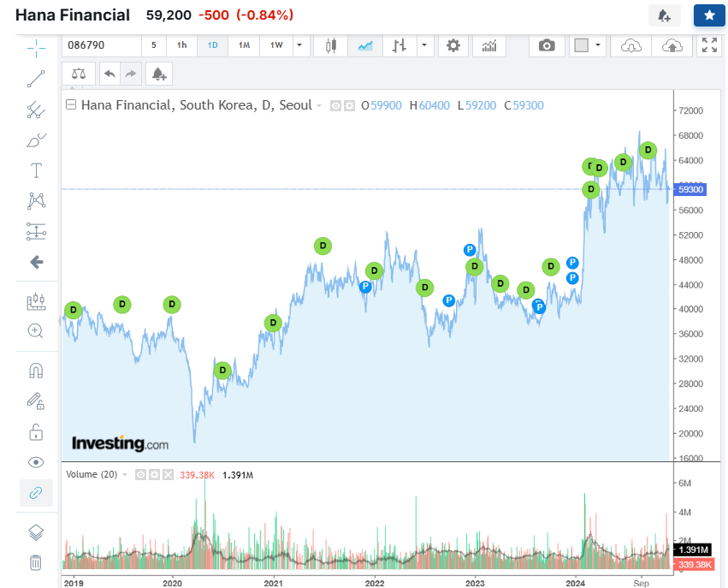
Task: Click the Hana Financial title heading
Action: (73, 15)
